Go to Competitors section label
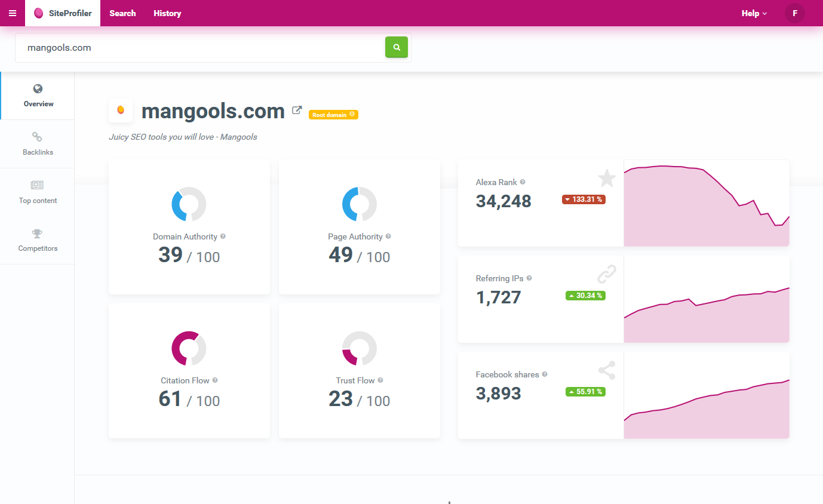Screen dimensions: 823x504 (x=38, y=248)
